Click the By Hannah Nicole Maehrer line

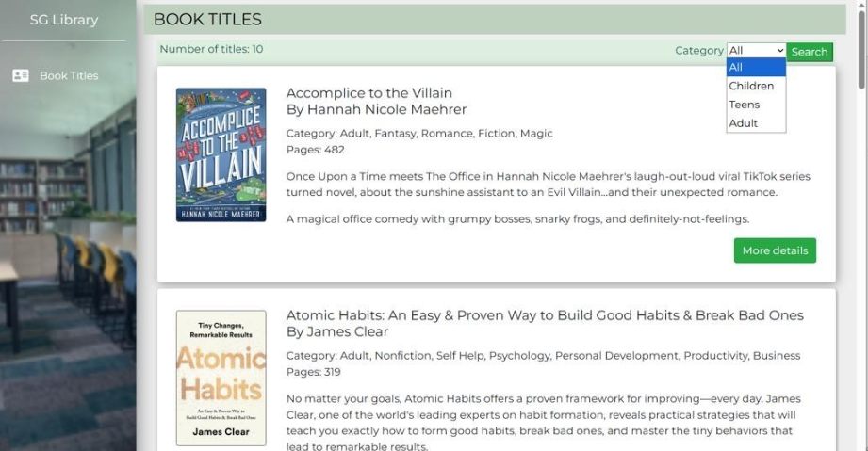(376, 109)
